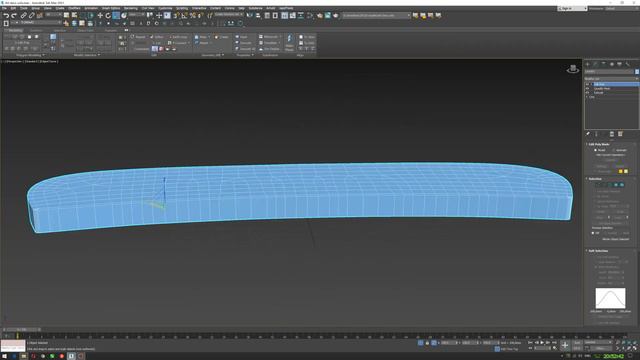Select the Animate radio button
The height and width of the screenshot is (360, 640).
tap(614, 150)
